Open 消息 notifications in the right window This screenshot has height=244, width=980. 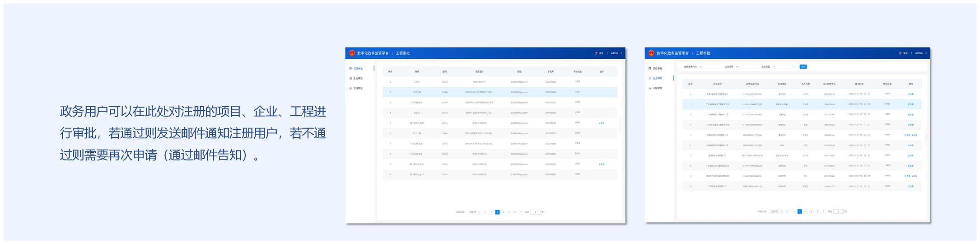click(x=903, y=53)
